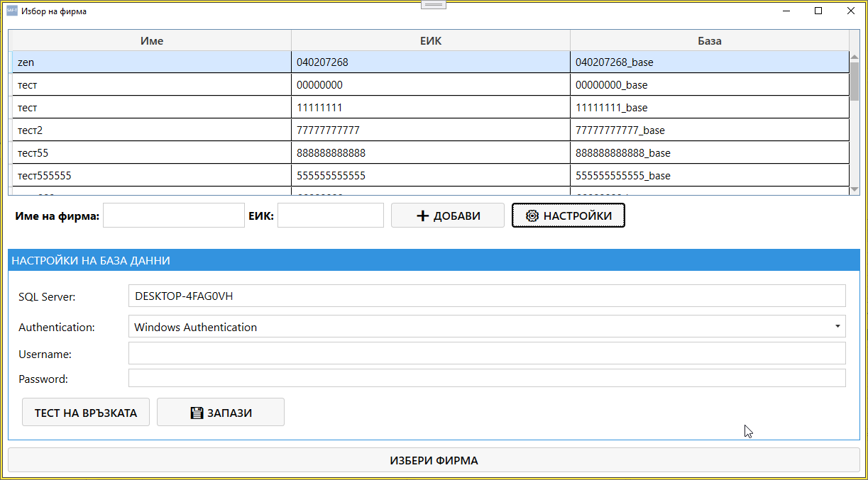The width and height of the screenshot is (868, 480).
Task: Click the НАСТРОЙКИ НА БАЗА ДАННИ header
Action: (x=434, y=259)
